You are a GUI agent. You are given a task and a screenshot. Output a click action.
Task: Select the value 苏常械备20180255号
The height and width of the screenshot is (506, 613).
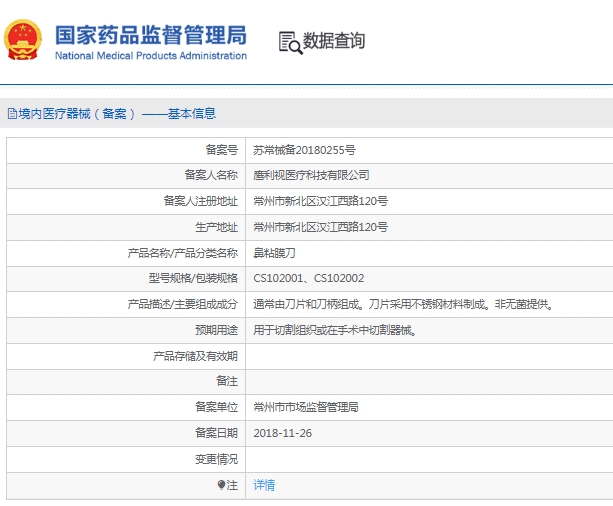click(x=304, y=150)
